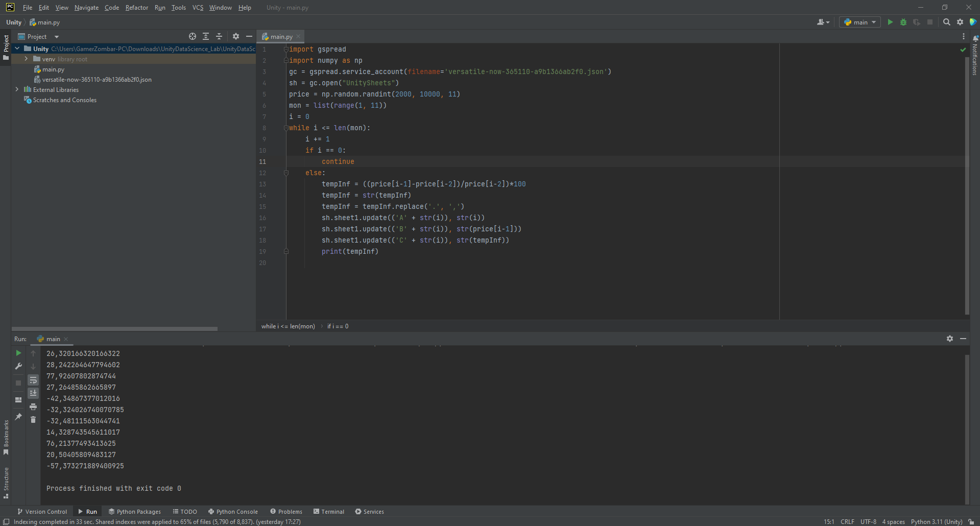Start debugging with the bug icon
Screen dimensions: 980x526
tap(903, 22)
